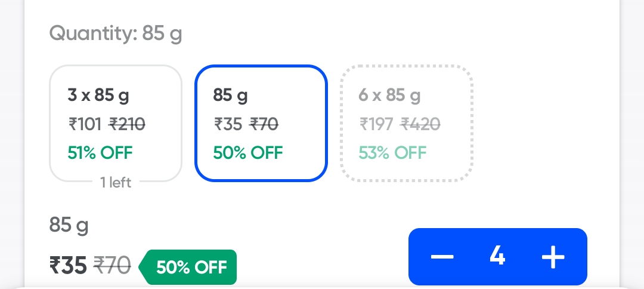Click the "Quantity: 85 g" heading
644x289 pixels.
(116, 33)
